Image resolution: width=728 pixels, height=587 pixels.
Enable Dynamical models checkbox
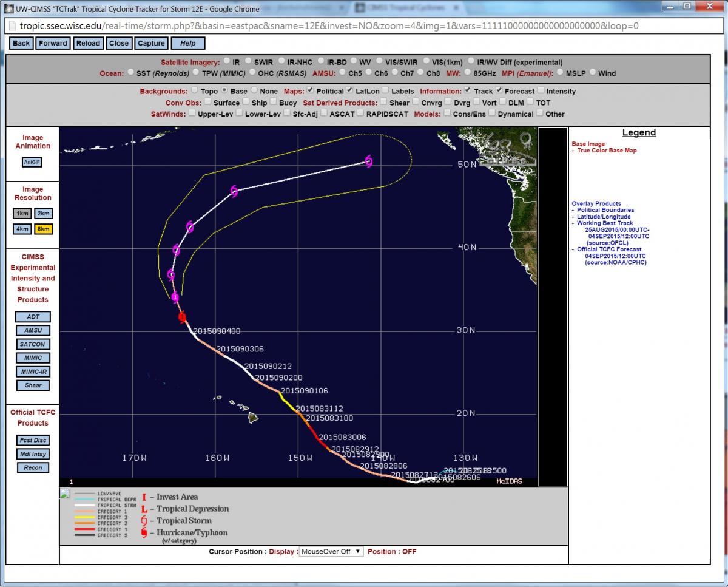tap(492, 113)
